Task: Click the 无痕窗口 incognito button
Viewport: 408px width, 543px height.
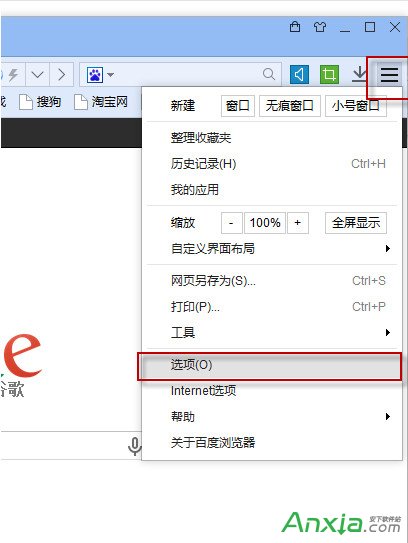Action: 290,106
